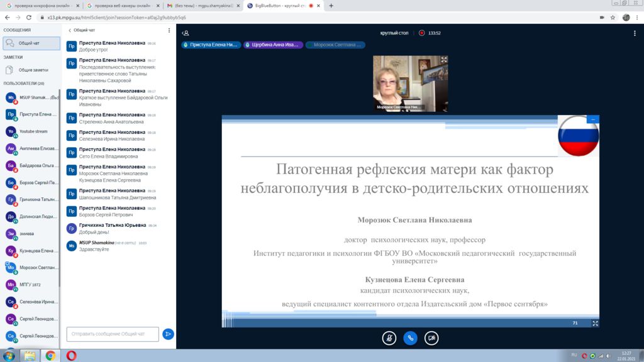Click the red recording indicator
The width and height of the screenshot is (644, 362).
pyautogui.click(x=422, y=33)
